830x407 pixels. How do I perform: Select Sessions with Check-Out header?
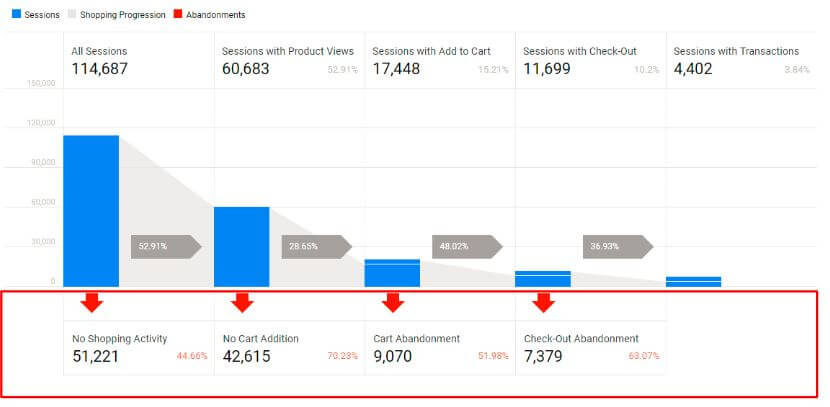(590, 61)
